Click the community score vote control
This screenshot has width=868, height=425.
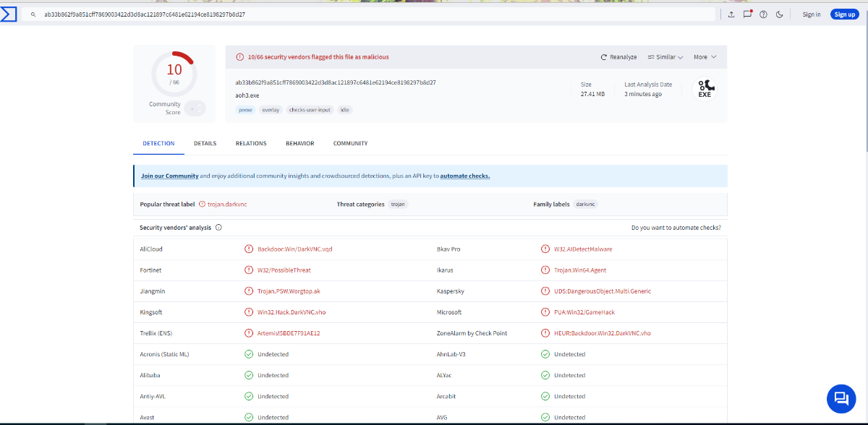click(195, 108)
